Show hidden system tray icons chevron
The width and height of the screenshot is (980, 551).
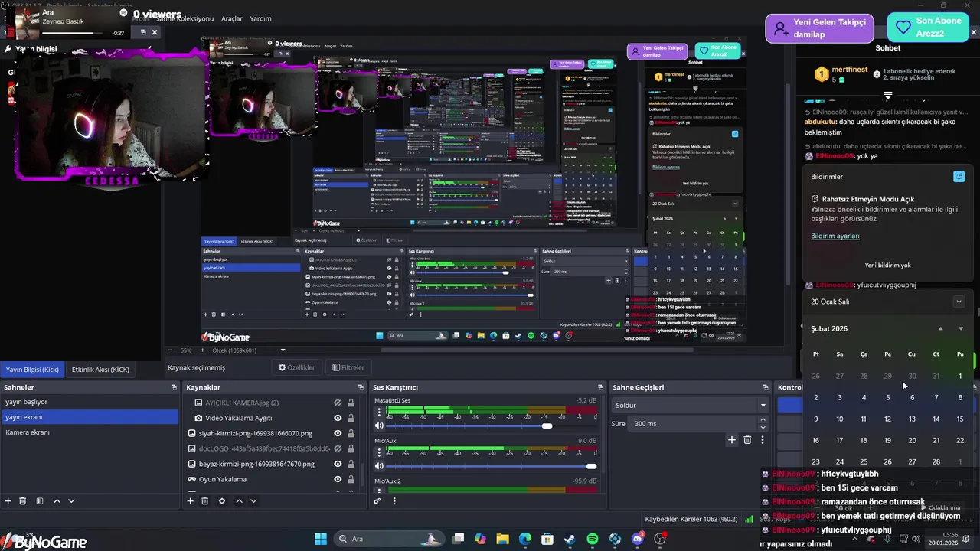point(854,539)
